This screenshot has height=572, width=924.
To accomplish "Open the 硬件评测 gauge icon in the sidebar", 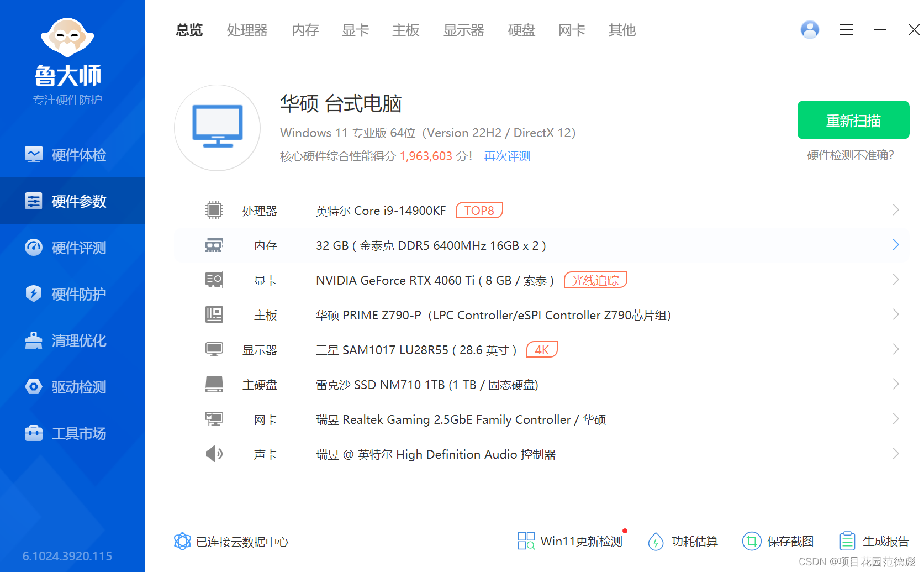I will click(34, 248).
